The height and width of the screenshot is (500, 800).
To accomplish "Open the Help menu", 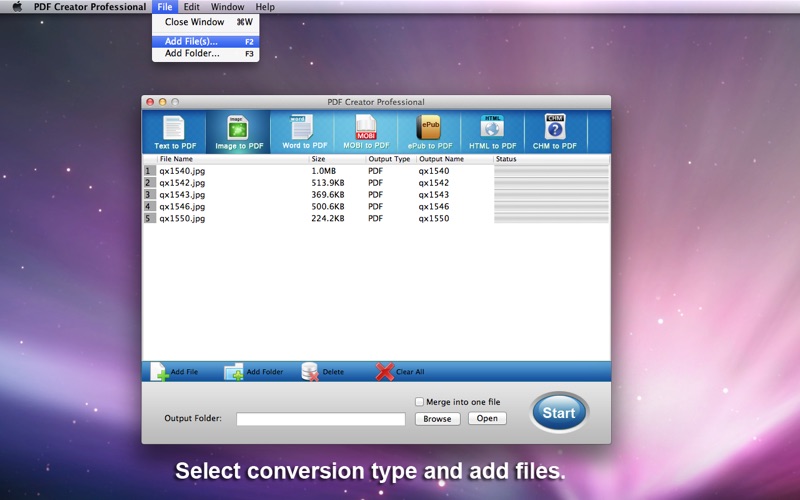I will point(265,7).
